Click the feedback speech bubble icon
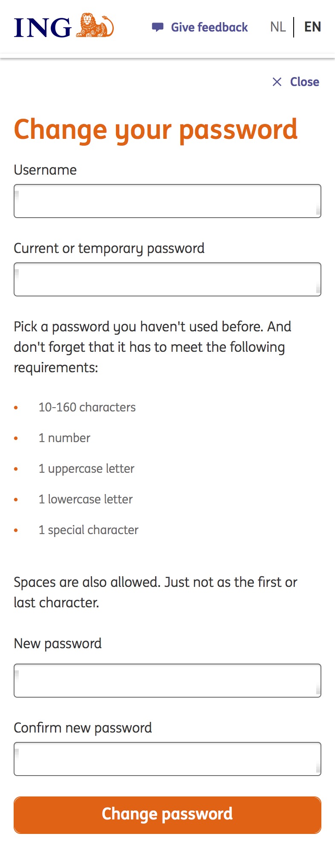Viewport: 335px width, 868px height. 158,27
